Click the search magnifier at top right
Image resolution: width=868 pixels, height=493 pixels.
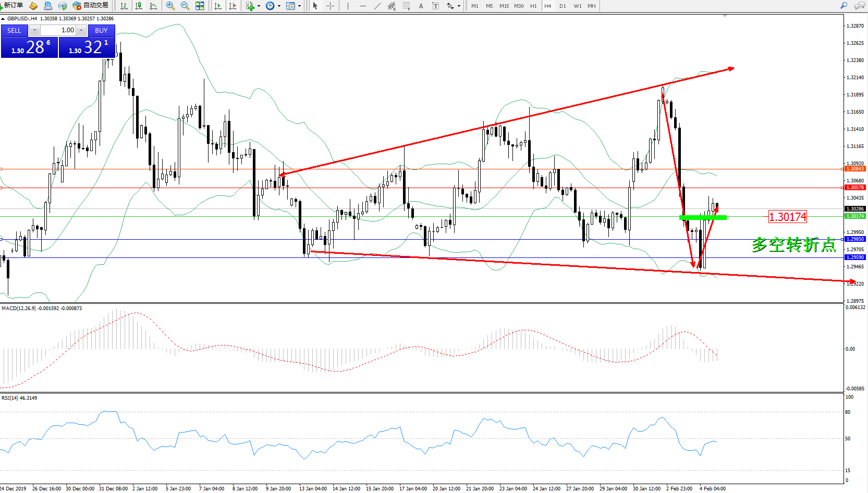pos(843,6)
